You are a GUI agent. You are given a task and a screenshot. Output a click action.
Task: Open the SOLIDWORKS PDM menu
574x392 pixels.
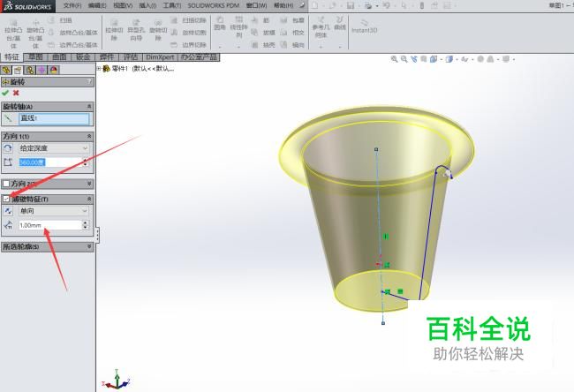pyautogui.click(x=213, y=5)
